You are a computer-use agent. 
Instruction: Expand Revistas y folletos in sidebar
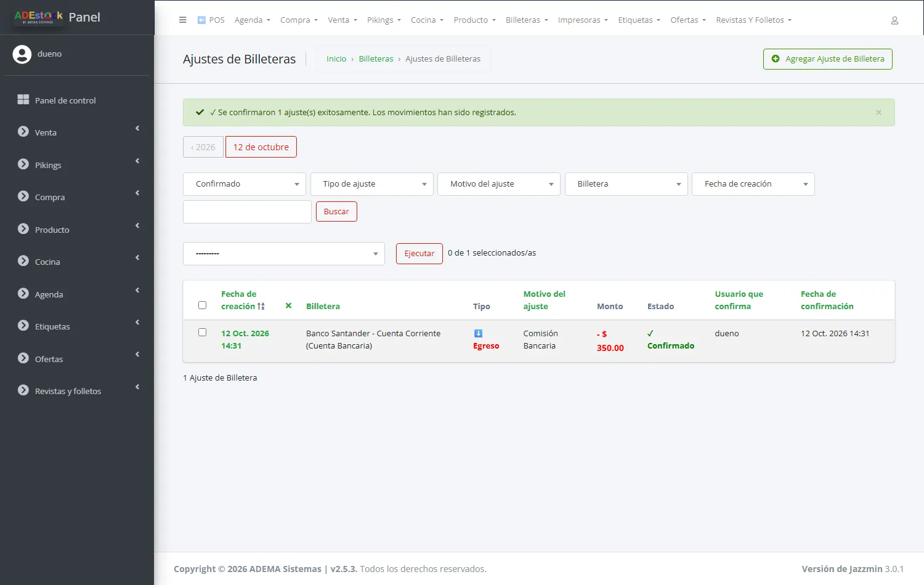tap(77, 391)
